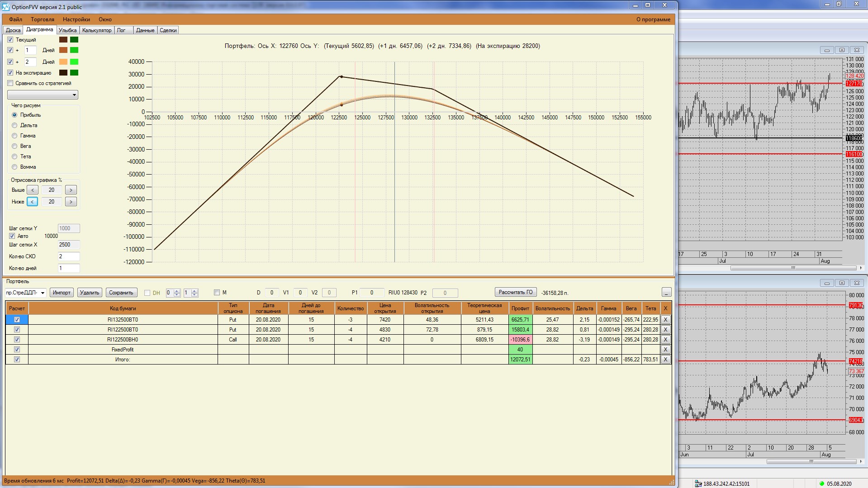Select the Тета radio button
The width and height of the screenshot is (868, 488).
14,156
